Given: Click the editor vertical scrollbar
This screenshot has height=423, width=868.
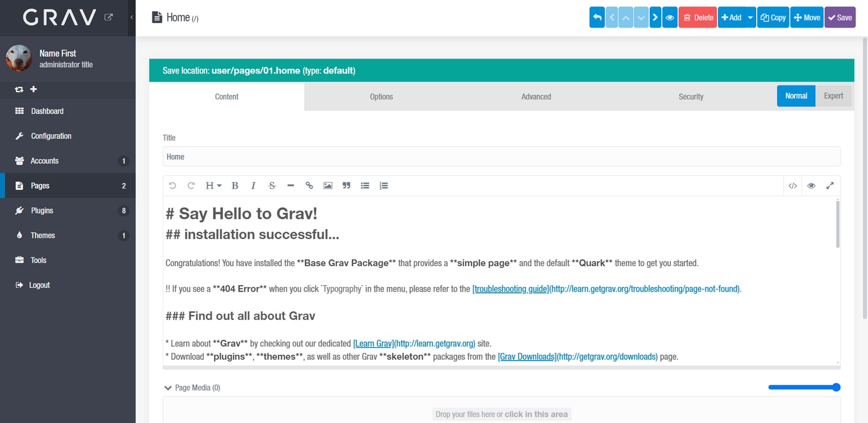Looking at the screenshot, I should pyautogui.click(x=837, y=224).
